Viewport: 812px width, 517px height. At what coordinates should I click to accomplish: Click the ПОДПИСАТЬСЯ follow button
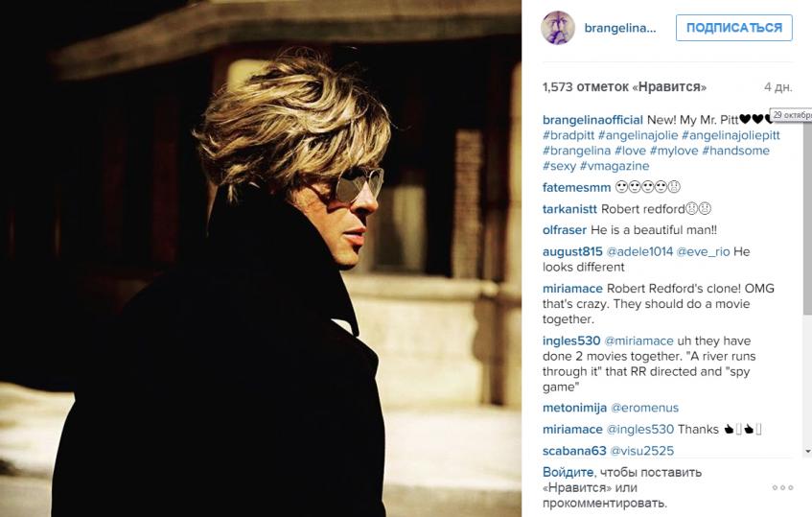click(x=733, y=28)
